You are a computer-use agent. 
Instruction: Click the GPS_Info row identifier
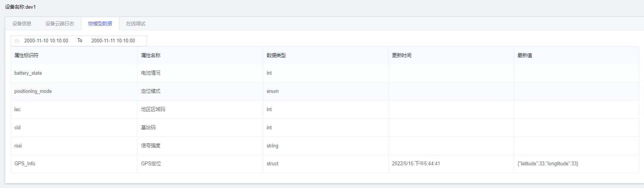(25, 164)
